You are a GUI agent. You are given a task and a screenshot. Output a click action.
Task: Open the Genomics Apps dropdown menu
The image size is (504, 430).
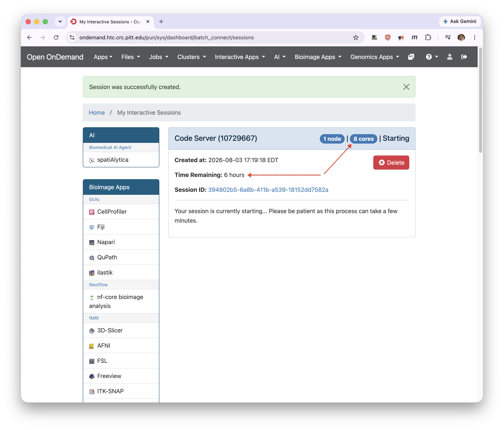point(375,57)
